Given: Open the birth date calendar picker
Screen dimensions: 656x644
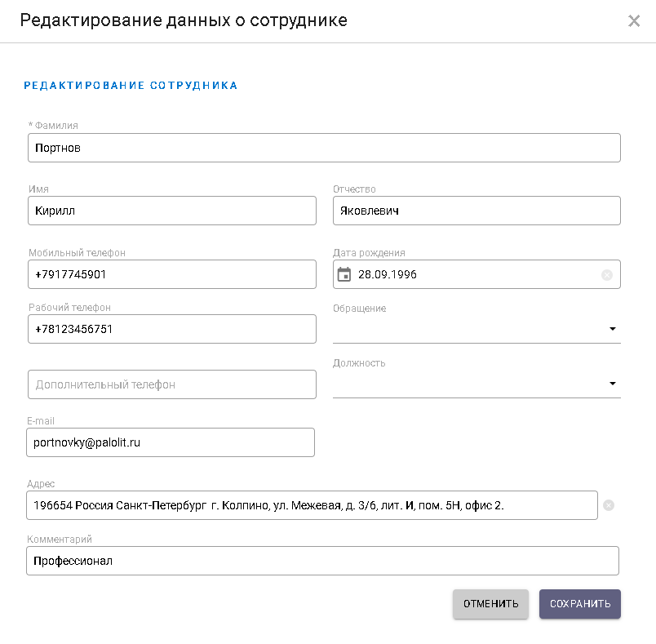Looking at the screenshot, I should click(x=344, y=274).
